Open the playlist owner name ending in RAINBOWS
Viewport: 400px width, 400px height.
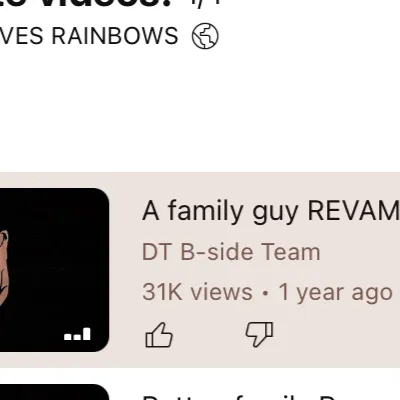[89, 36]
